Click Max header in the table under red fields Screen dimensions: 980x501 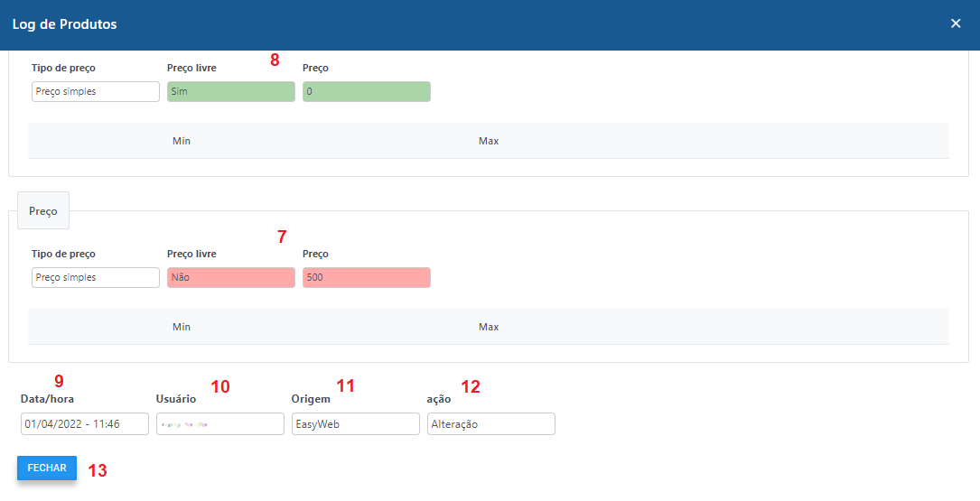pyautogui.click(x=489, y=327)
